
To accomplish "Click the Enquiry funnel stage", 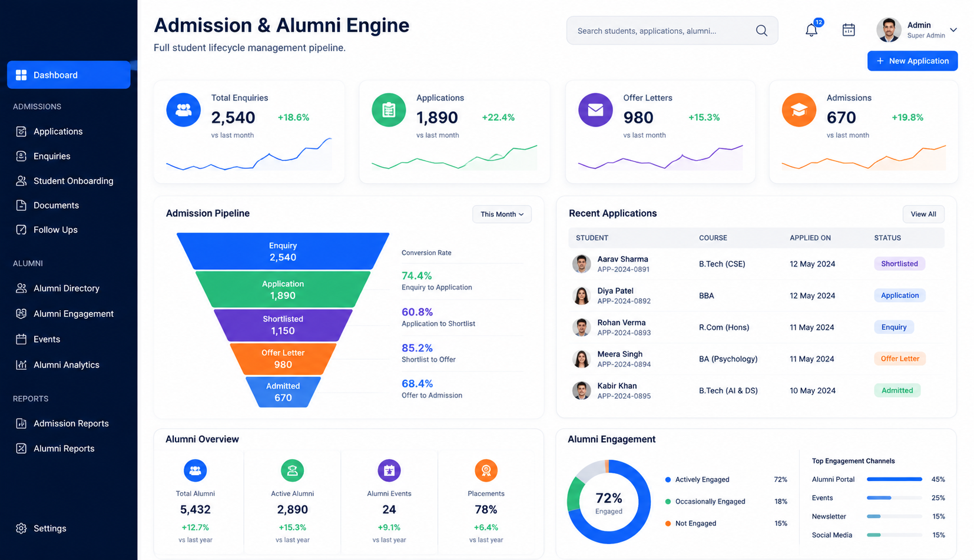I will (283, 251).
